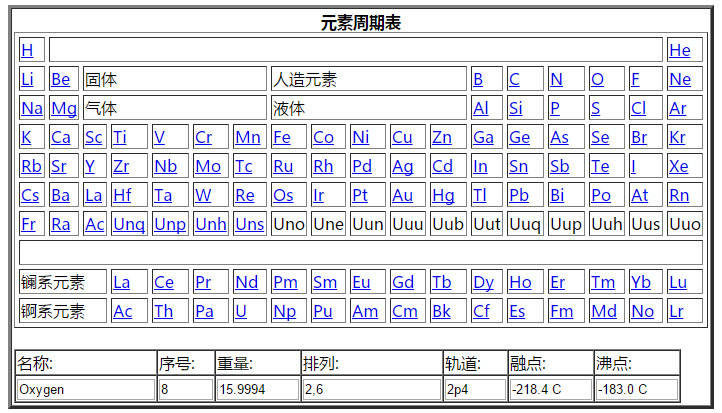Click the melting point field -218.4 C
Screen dimensions: 722x413
551,390
